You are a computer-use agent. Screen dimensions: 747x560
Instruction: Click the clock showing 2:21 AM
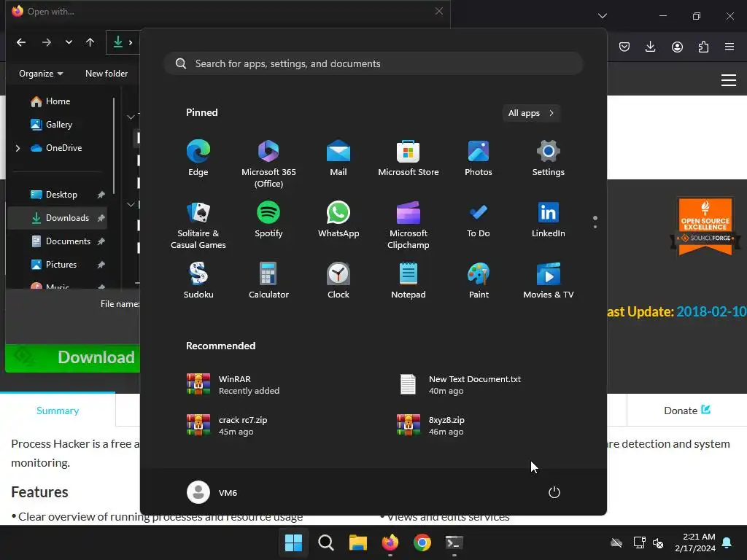[695, 542]
